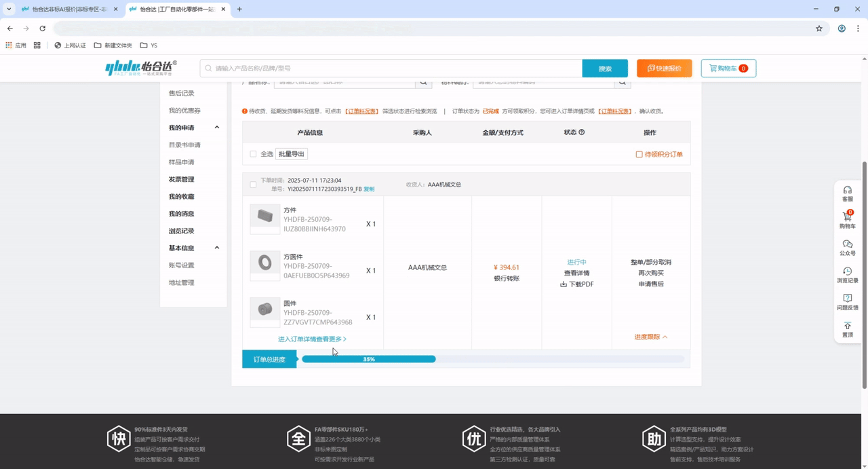Switch to the 怡合达非标AI报价 browser tab

pos(68,10)
